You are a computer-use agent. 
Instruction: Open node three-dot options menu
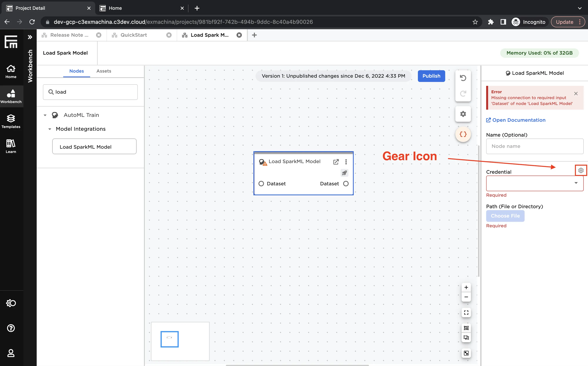point(346,162)
